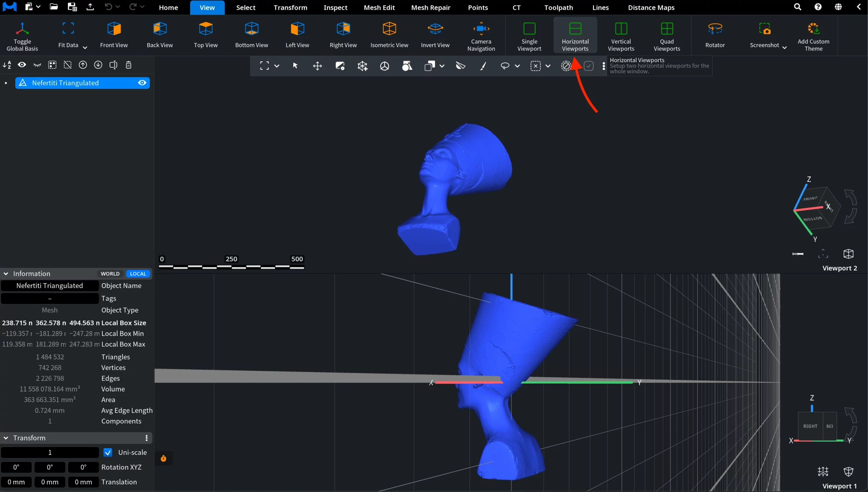Switch to Left View
This screenshot has width=868, height=492.
[x=297, y=36]
